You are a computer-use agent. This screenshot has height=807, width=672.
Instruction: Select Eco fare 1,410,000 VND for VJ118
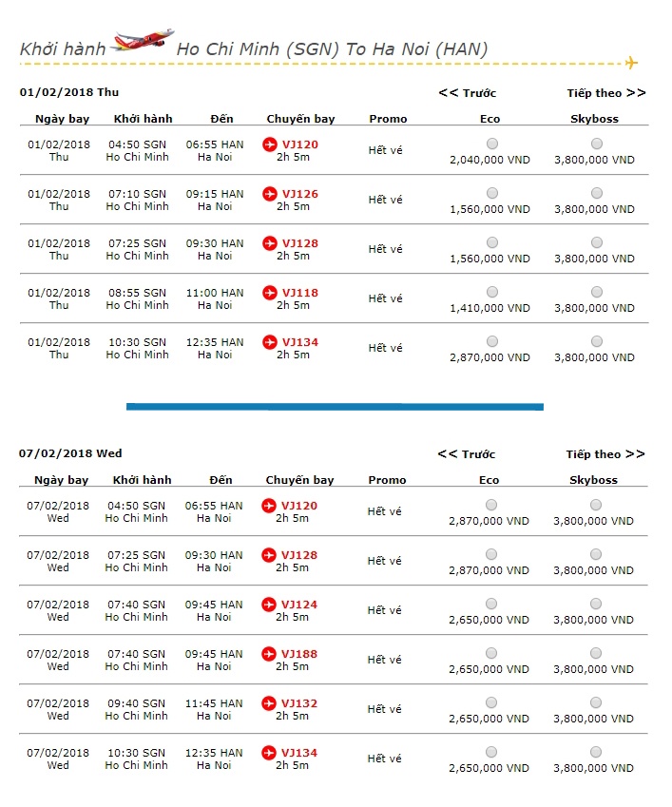pyautogui.click(x=491, y=292)
